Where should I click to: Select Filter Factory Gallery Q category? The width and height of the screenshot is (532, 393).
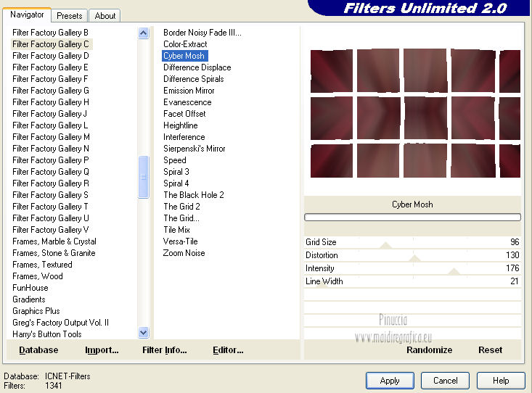pyautogui.click(x=51, y=172)
